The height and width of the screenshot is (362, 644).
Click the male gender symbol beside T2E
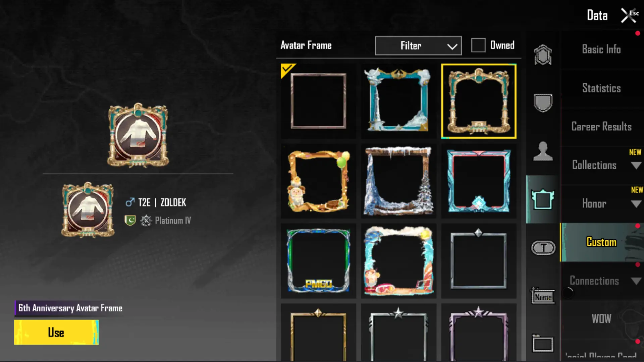[x=130, y=202]
